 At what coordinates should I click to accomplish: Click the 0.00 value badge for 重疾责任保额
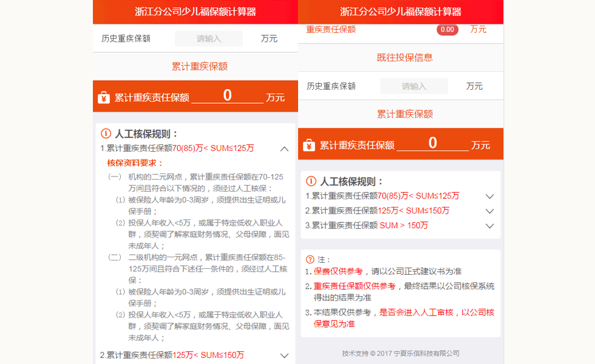coord(447,30)
